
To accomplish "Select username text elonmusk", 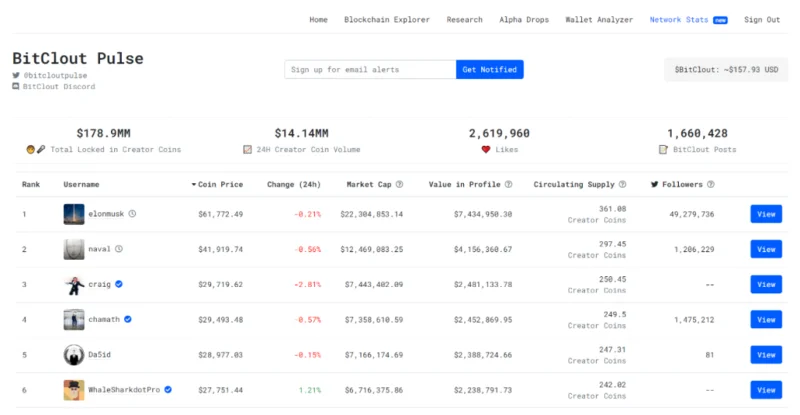I will pyautogui.click(x=106, y=214).
